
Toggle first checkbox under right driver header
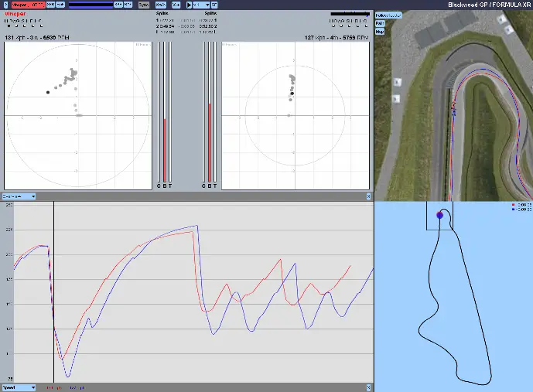[x=333, y=26]
